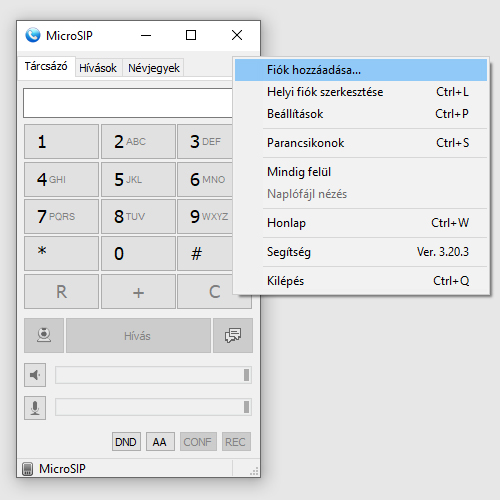Switch to the Tárcsázó tab

click(46, 66)
